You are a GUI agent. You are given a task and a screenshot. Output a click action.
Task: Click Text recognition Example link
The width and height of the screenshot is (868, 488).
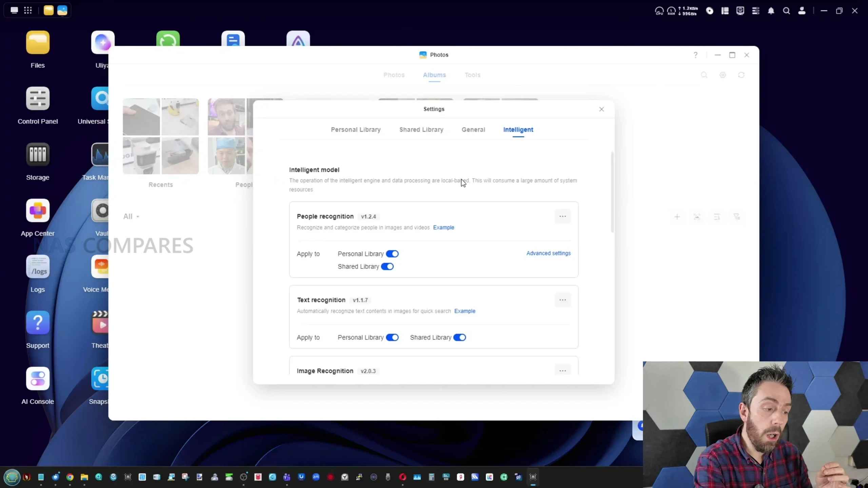point(465,311)
